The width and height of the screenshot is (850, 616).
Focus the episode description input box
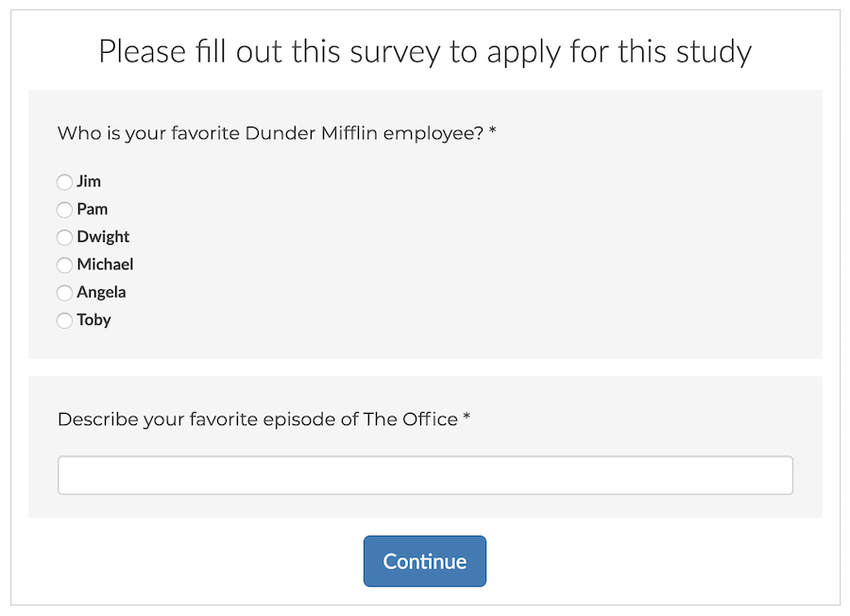click(425, 474)
